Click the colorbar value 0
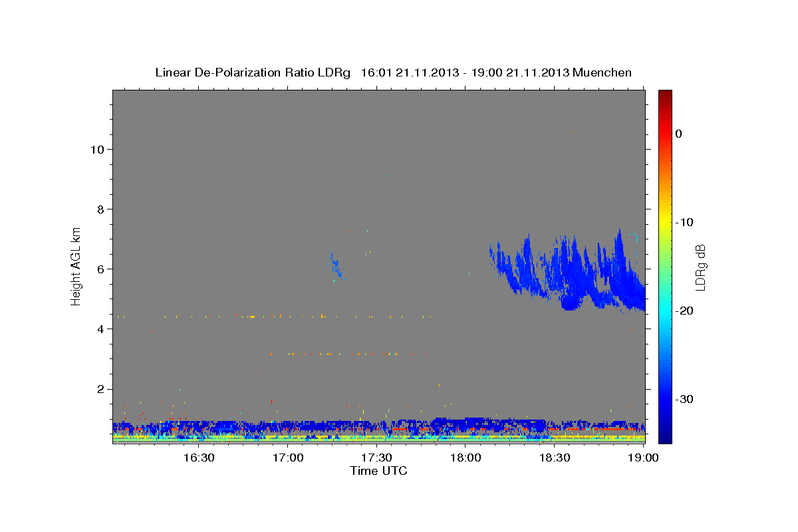Image resolution: width=798 pixels, height=532 pixels. [679, 134]
